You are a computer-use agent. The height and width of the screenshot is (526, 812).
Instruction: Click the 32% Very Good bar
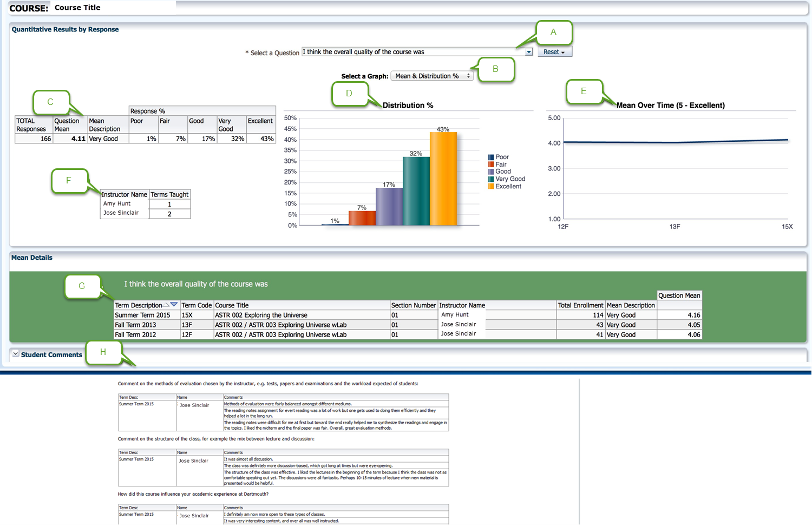point(416,191)
